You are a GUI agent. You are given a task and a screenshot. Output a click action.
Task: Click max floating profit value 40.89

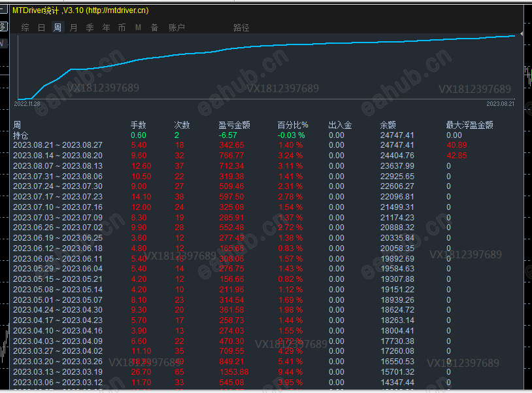(457, 145)
